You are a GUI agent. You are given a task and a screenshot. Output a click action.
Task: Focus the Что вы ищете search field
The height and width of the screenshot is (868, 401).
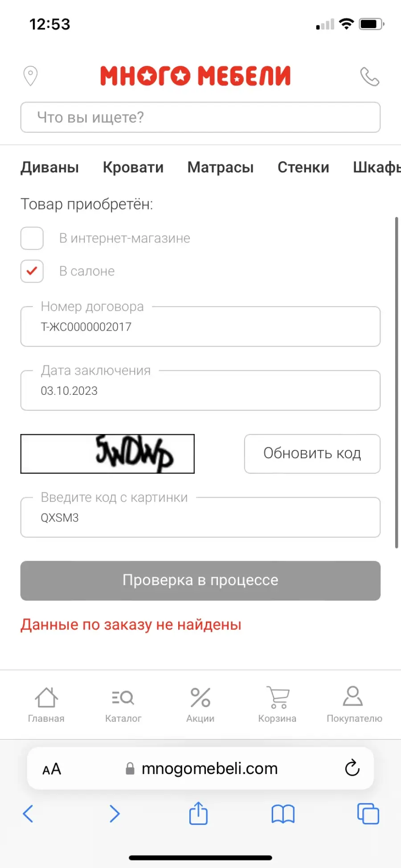point(200,118)
